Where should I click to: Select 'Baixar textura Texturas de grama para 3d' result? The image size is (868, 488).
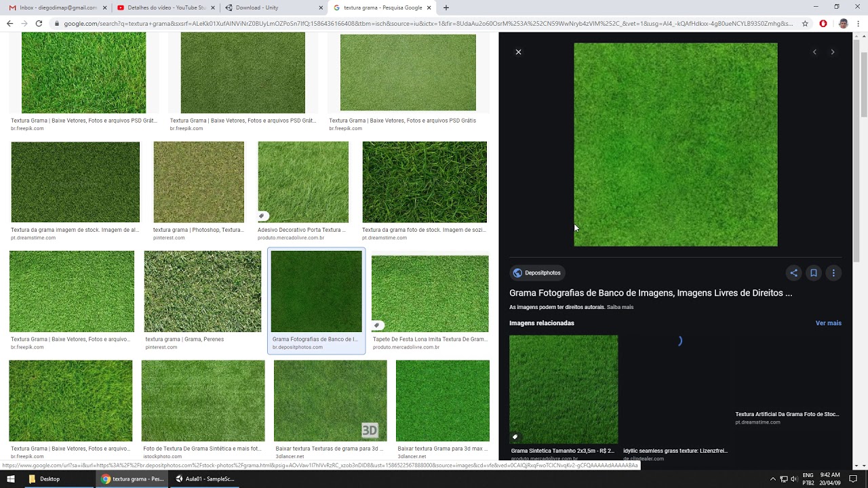[x=330, y=401]
